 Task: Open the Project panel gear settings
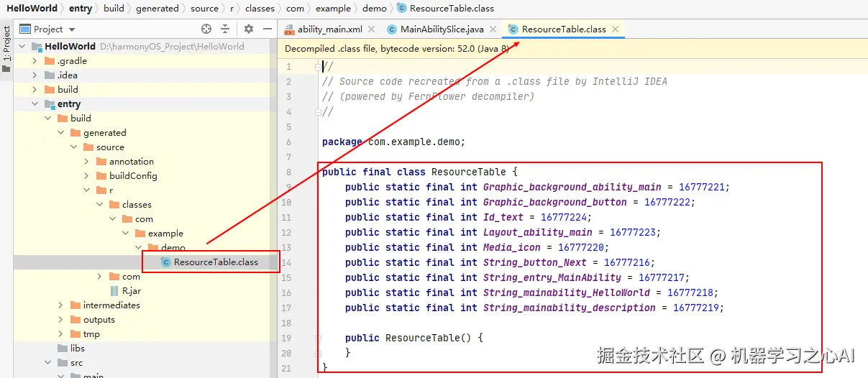click(249, 29)
